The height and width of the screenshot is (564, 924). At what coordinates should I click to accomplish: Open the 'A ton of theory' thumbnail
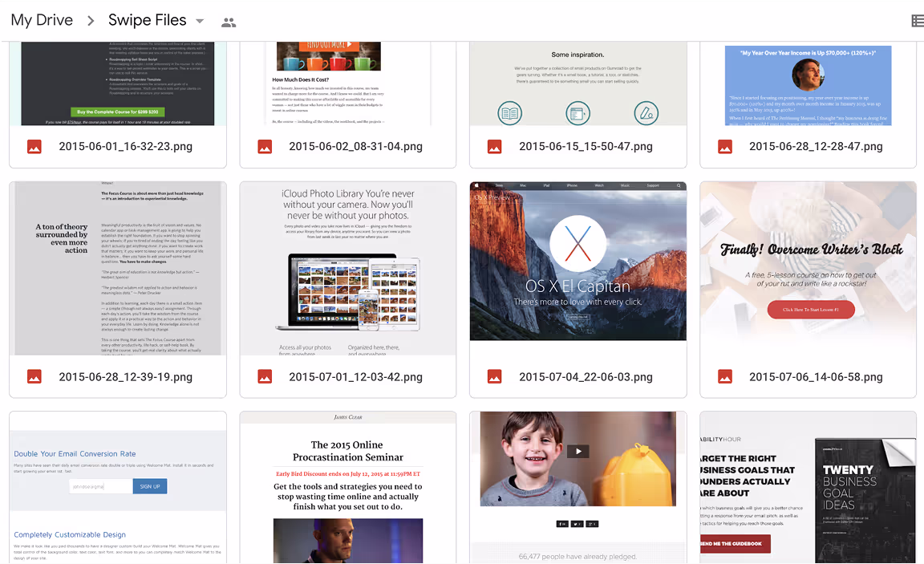[x=118, y=268]
